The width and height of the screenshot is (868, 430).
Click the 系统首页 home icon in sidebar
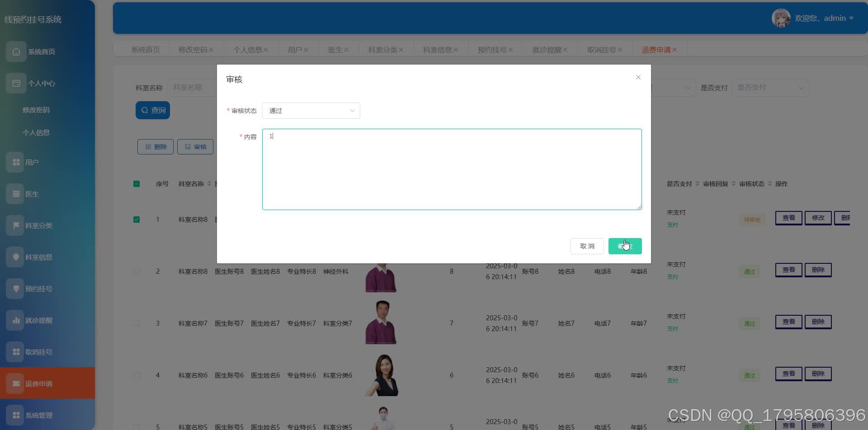pyautogui.click(x=16, y=51)
